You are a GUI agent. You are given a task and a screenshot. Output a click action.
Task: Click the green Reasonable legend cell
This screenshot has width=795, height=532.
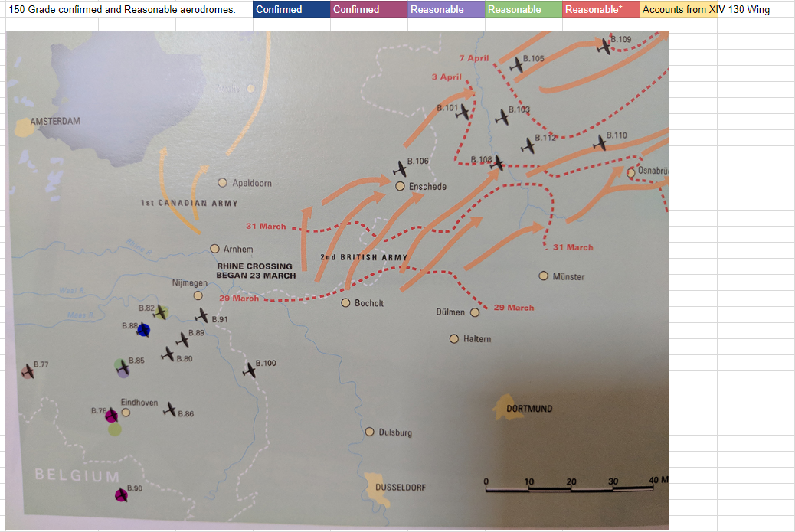tap(524, 9)
